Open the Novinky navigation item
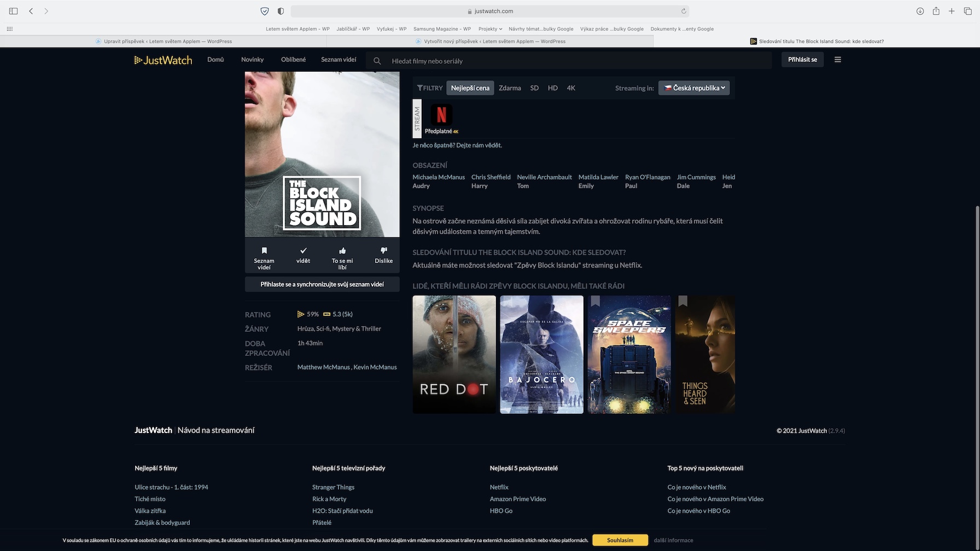 [x=253, y=60]
